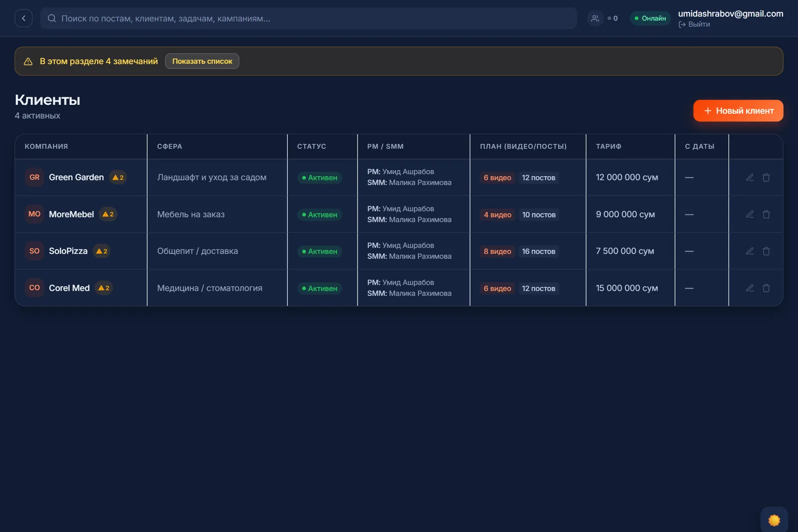
Task: Click the Компания column header
Action: [x=46, y=147]
